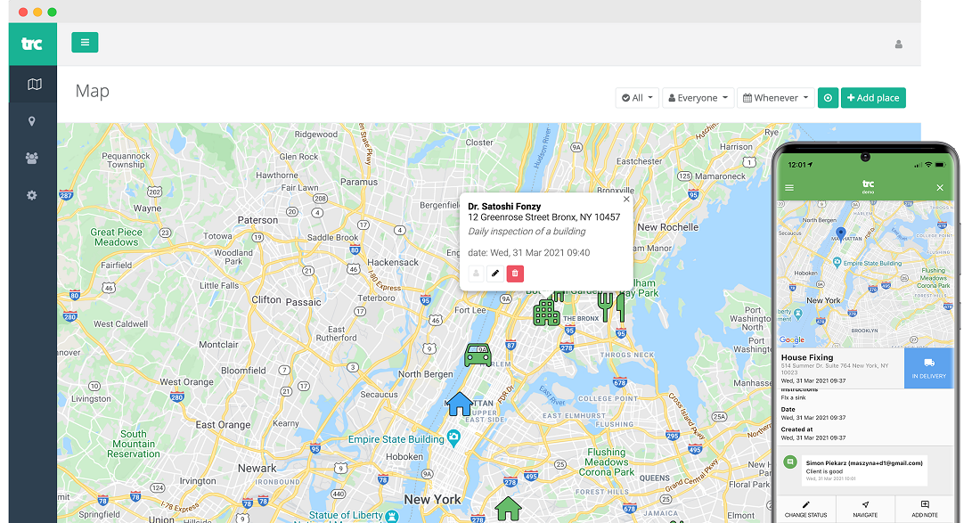Click the pencil edit icon in popup
This screenshot has width=980, height=523.
click(x=495, y=273)
